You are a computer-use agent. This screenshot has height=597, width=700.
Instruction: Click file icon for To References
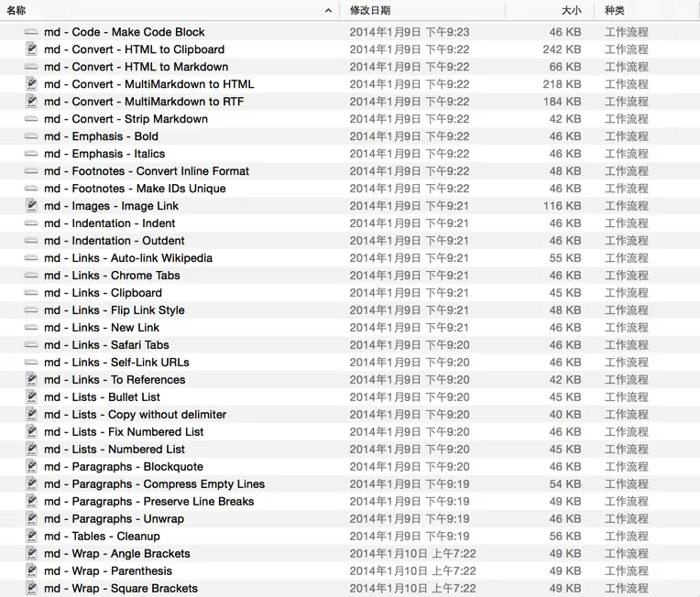[x=31, y=380]
